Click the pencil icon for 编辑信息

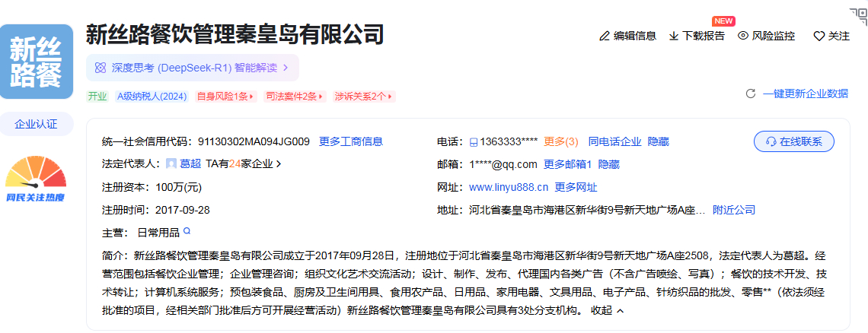[605, 36]
